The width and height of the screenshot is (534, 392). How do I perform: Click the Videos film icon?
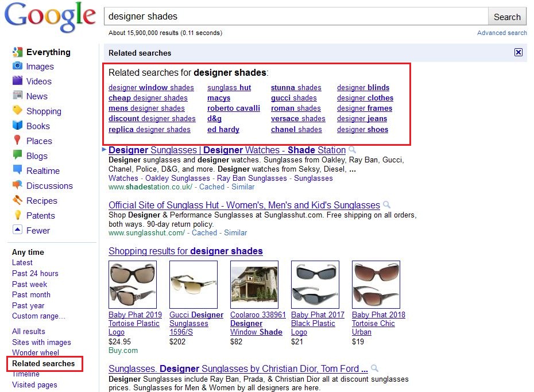[17, 81]
